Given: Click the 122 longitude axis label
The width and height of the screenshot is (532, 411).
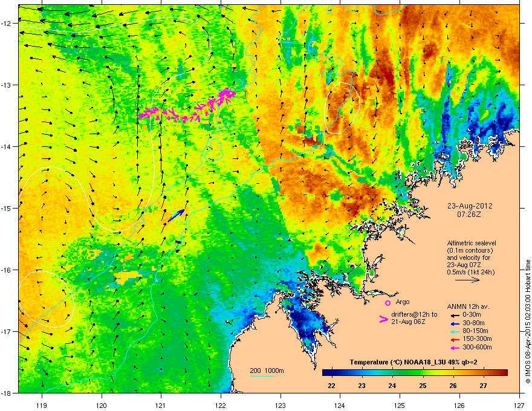Looking at the screenshot, I should pos(221,405).
